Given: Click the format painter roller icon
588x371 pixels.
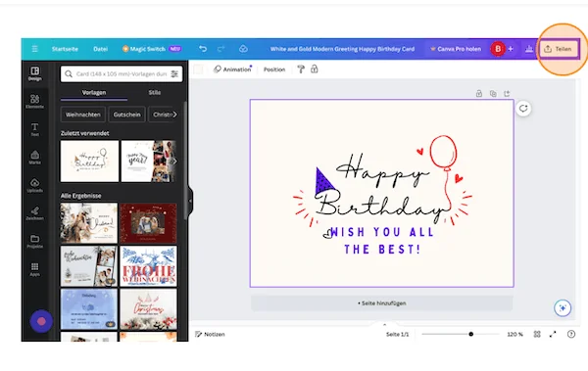Looking at the screenshot, I should click(301, 70).
